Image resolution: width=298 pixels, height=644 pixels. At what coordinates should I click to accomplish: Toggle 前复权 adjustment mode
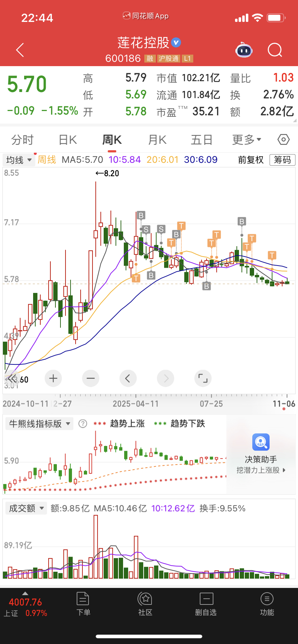[251, 160]
